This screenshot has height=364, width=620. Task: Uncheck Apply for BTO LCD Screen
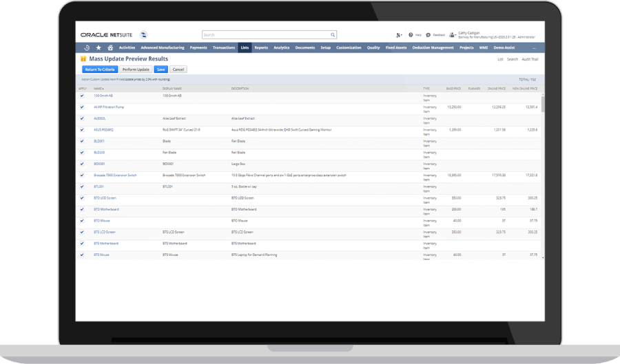82,198
